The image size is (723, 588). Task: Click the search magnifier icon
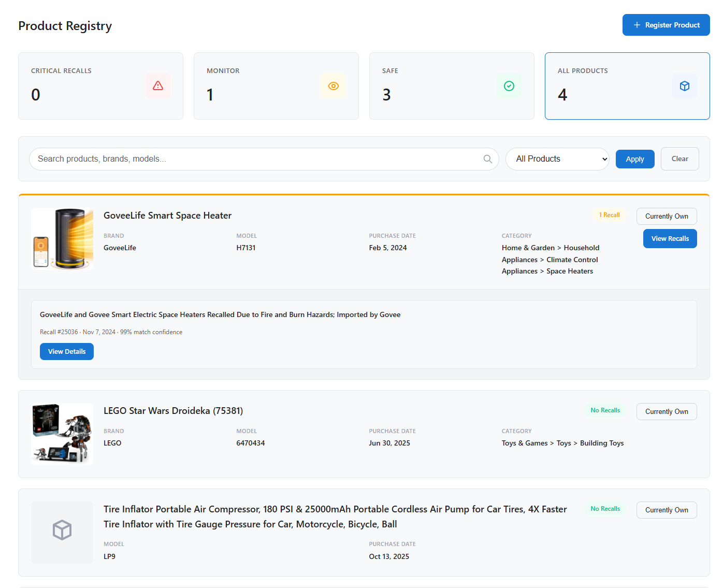click(487, 159)
